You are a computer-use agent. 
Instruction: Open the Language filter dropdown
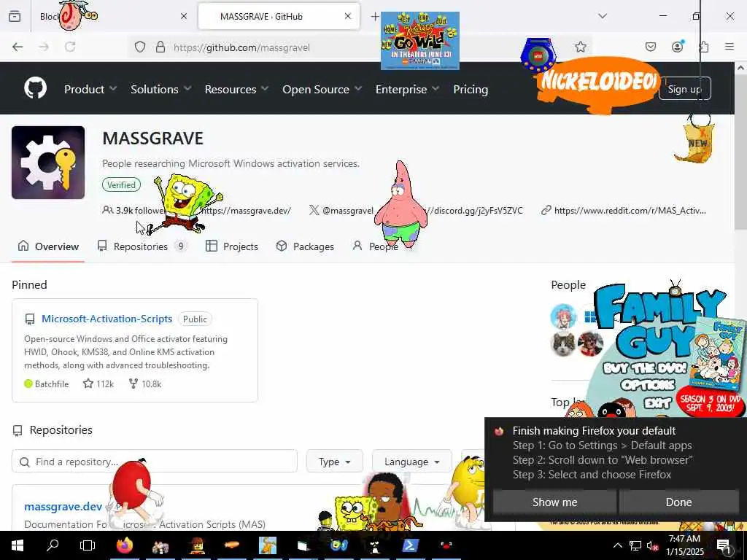pos(411,462)
